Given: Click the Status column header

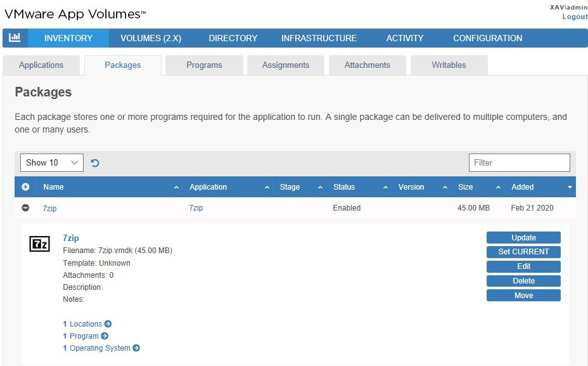Looking at the screenshot, I should (359, 187).
